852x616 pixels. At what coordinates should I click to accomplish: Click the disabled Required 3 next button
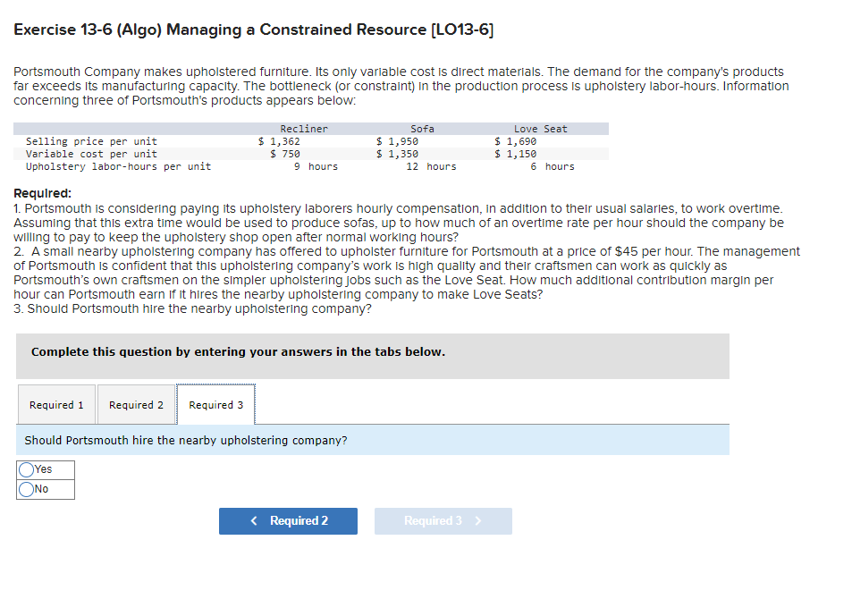click(443, 521)
